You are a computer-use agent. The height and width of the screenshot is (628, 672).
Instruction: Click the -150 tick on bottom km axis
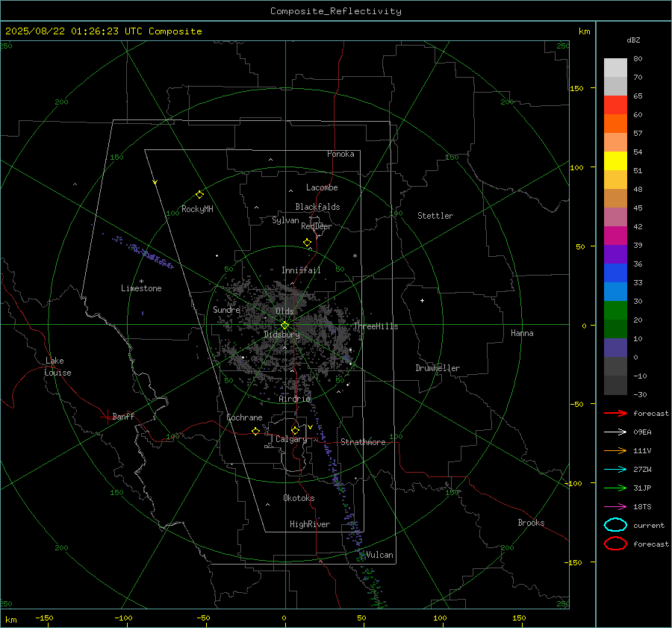click(x=44, y=618)
